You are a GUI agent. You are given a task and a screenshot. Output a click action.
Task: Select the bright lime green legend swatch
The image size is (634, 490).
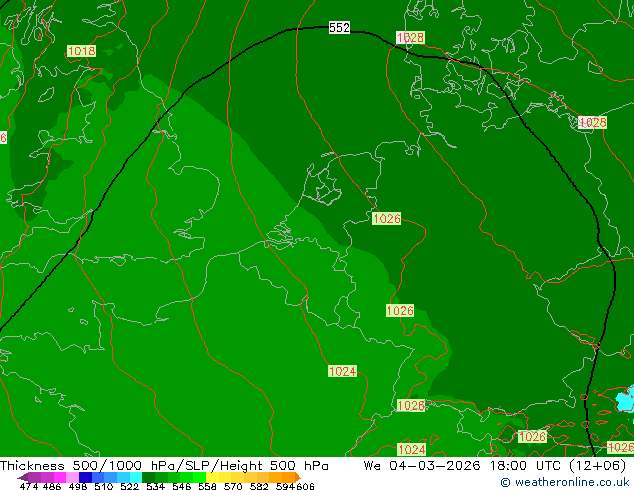pos(199,477)
